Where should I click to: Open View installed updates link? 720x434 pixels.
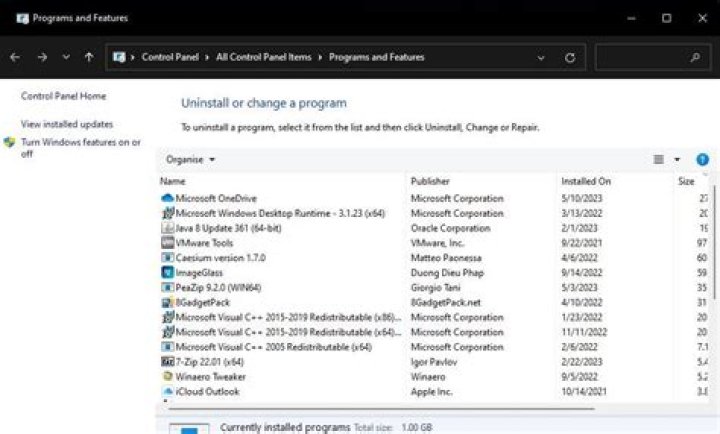67,124
